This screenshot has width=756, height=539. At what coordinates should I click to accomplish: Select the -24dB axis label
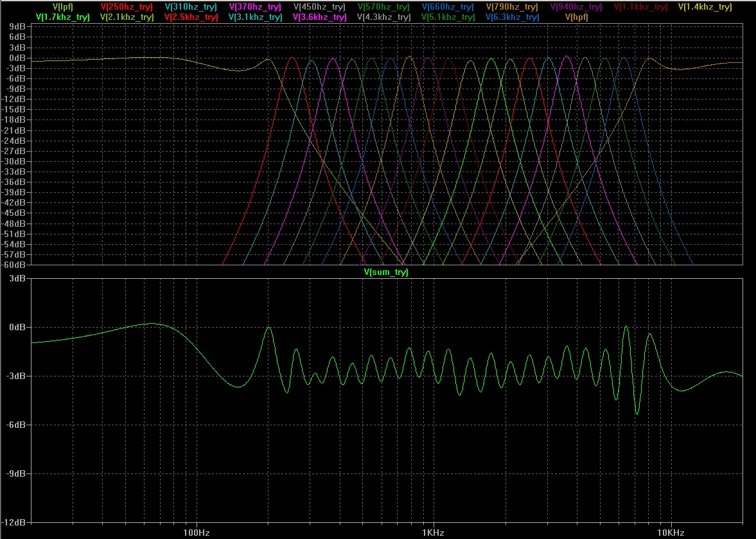tap(15, 140)
